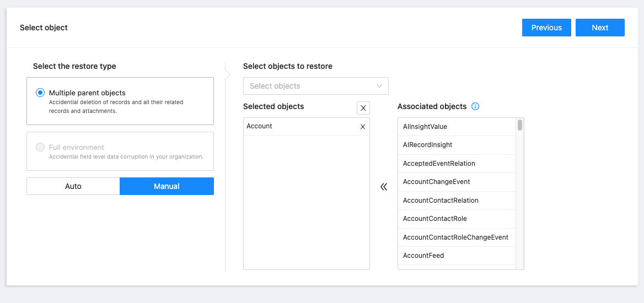Switch to Auto mode
Image resolution: width=644 pixels, height=303 pixels.
tap(73, 186)
